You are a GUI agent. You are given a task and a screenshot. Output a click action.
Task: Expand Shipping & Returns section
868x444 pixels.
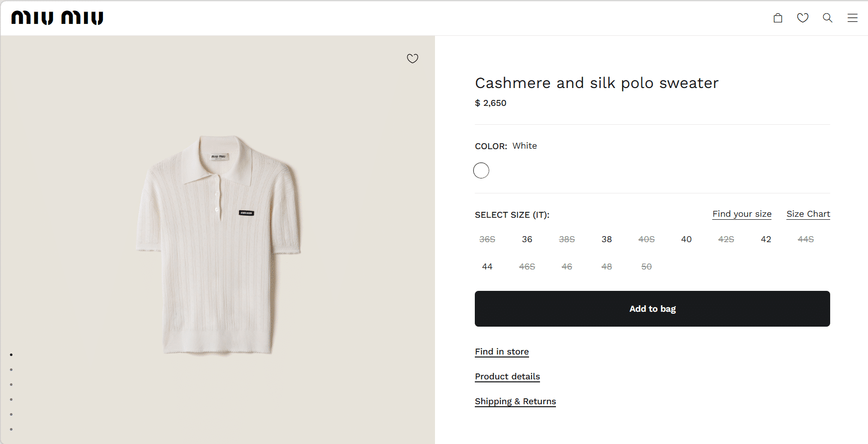515,401
